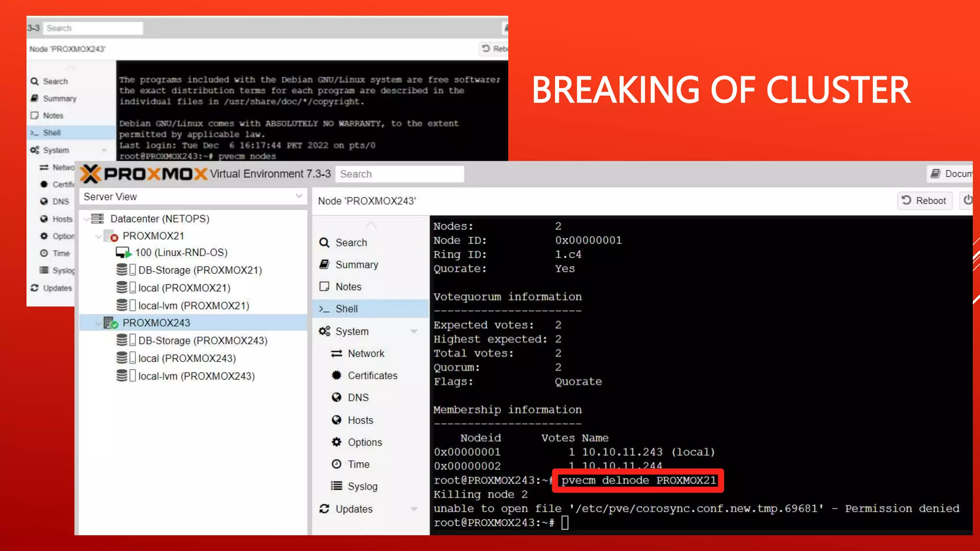
Task: Click the Shell terminal prompt icon
Action: (324, 309)
